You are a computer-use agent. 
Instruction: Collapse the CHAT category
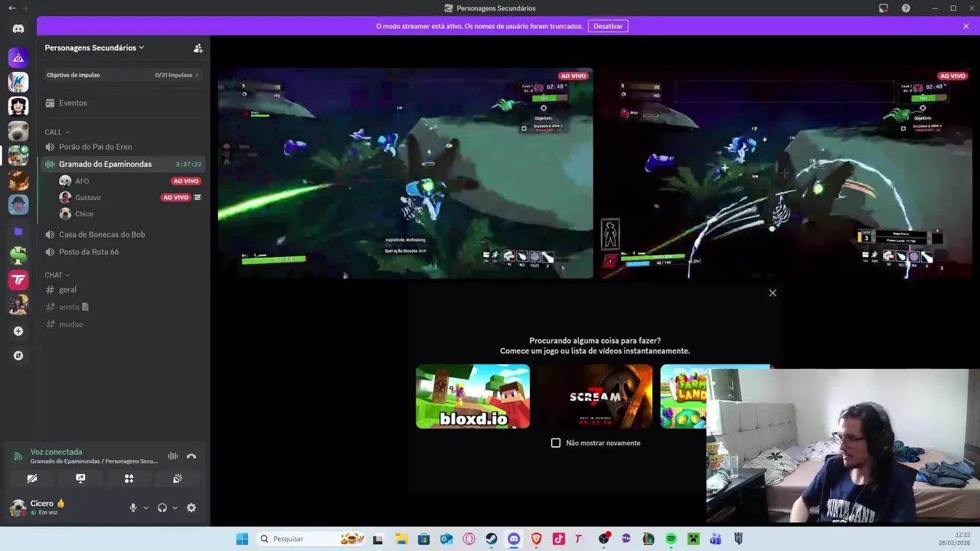pyautogui.click(x=57, y=275)
